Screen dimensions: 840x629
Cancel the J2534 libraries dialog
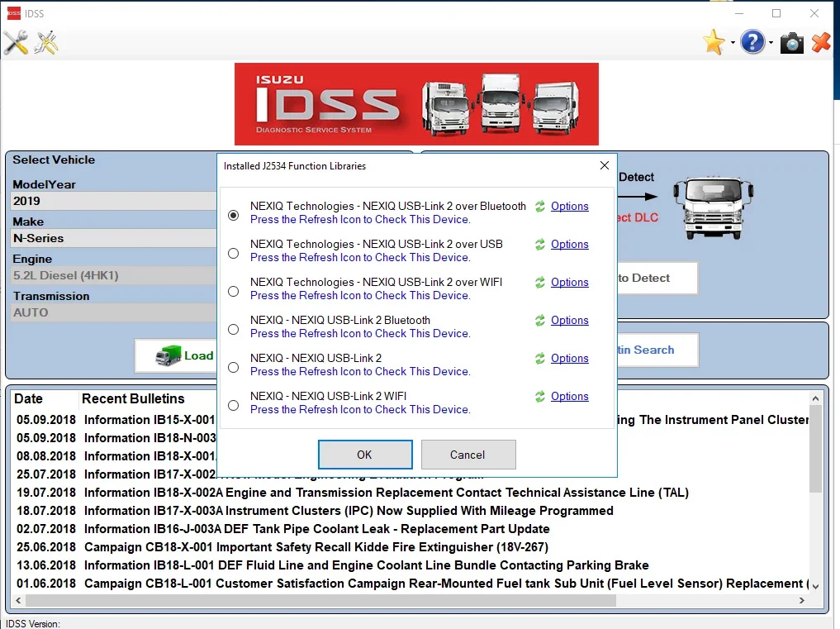[468, 455]
